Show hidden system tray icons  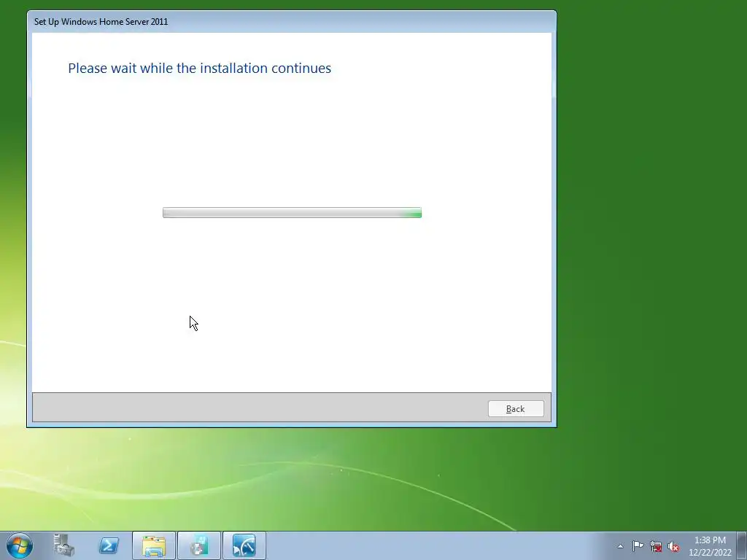620,546
